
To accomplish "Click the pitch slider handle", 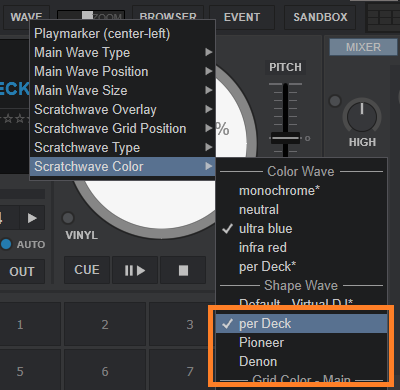I will point(285,138).
